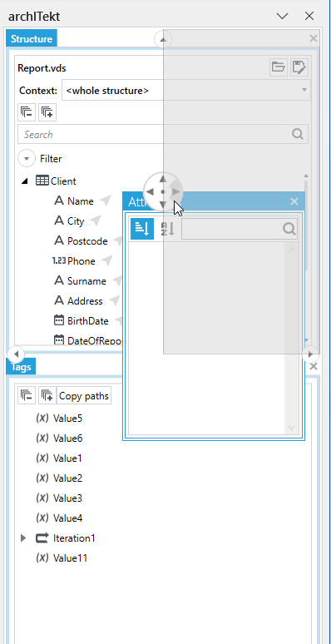The width and height of the screenshot is (331, 644).
Task: Click the left edge dock arrow indicator
Action: 16,354
